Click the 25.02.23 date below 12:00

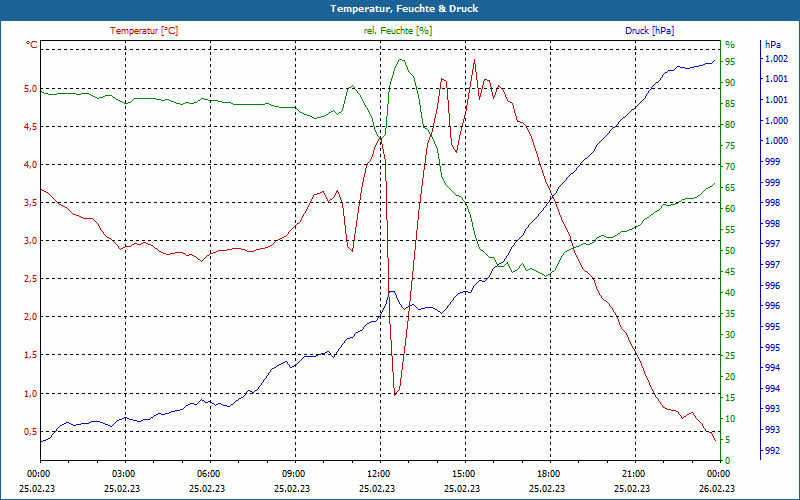point(378,488)
